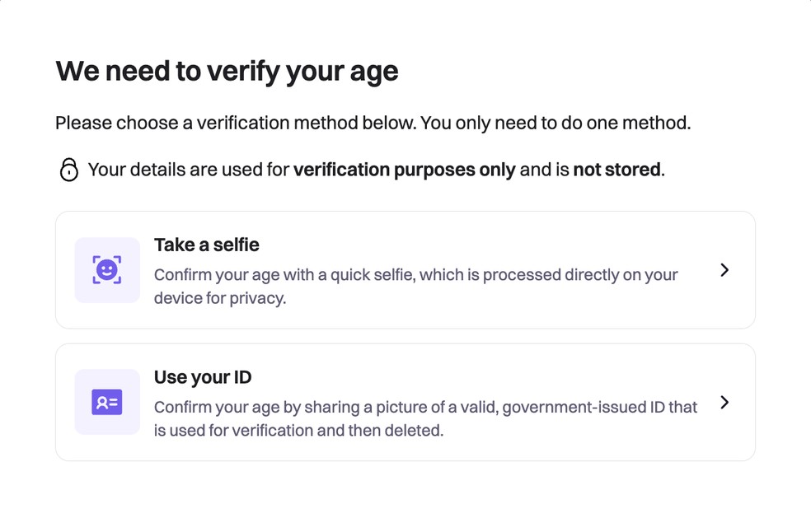This screenshot has height=532, width=811.
Task: Click the padlock privacy icon
Action: click(69, 170)
